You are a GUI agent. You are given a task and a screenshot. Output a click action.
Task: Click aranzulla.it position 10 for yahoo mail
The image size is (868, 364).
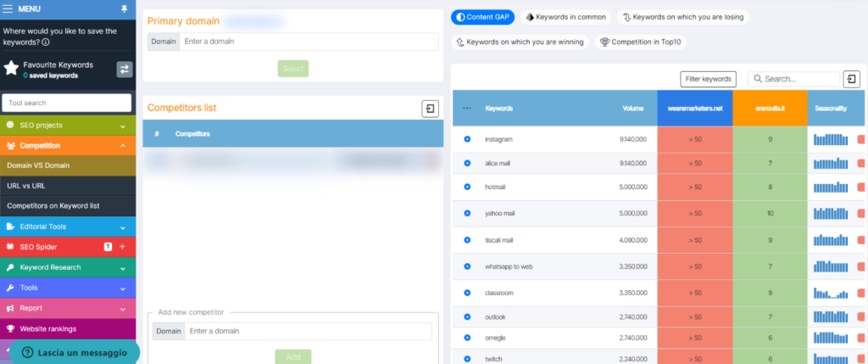(770, 213)
